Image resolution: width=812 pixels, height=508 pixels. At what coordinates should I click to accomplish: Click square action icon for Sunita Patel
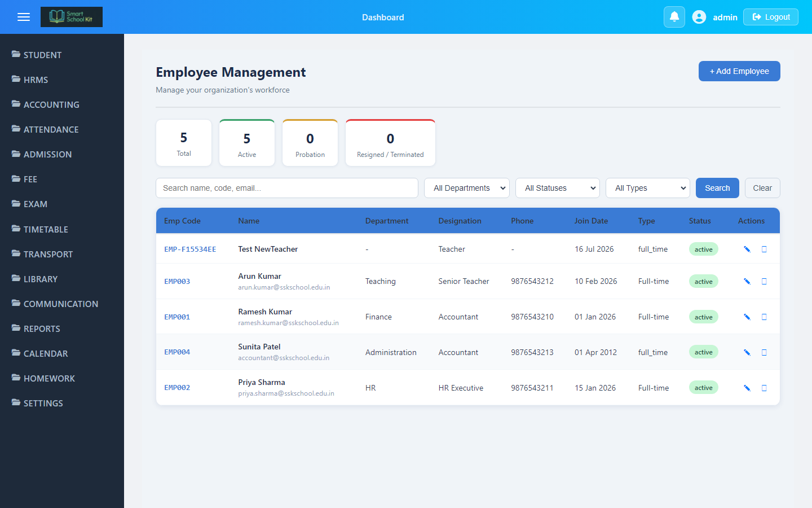[x=765, y=352]
